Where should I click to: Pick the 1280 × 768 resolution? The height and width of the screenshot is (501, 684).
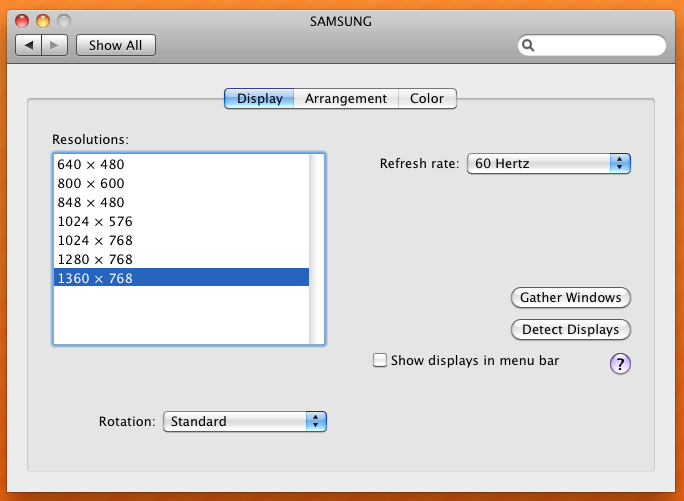[181, 260]
